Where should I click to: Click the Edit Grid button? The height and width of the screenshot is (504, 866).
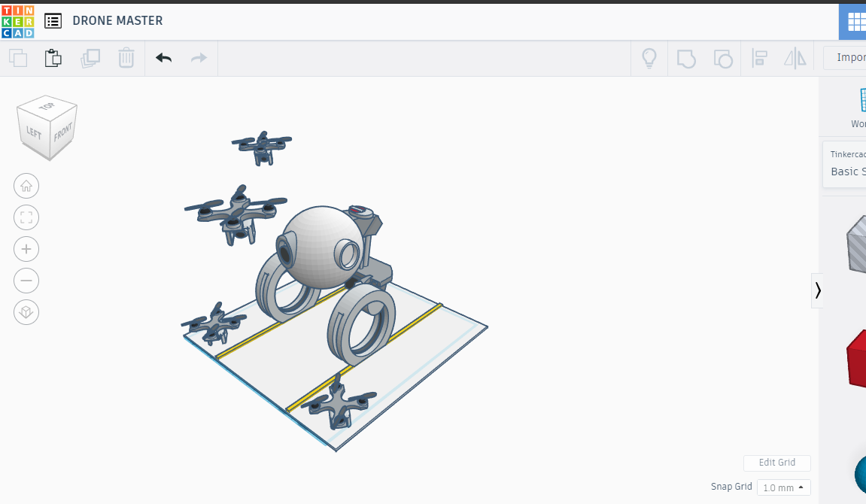click(x=776, y=463)
